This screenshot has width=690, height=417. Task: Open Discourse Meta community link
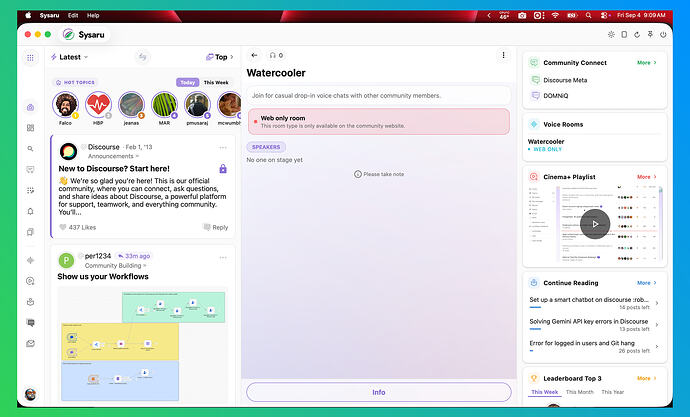[x=565, y=80]
